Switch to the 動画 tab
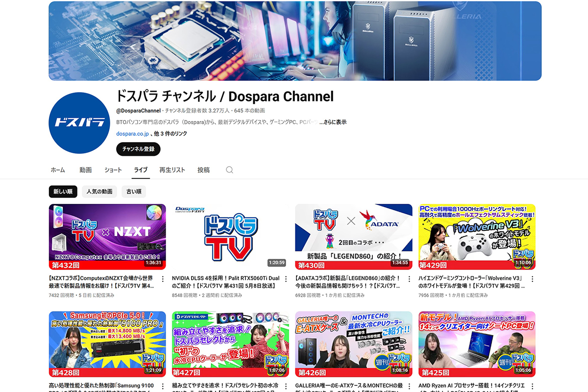The width and height of the screenshot is (588, 392). [x=86, y=170]
